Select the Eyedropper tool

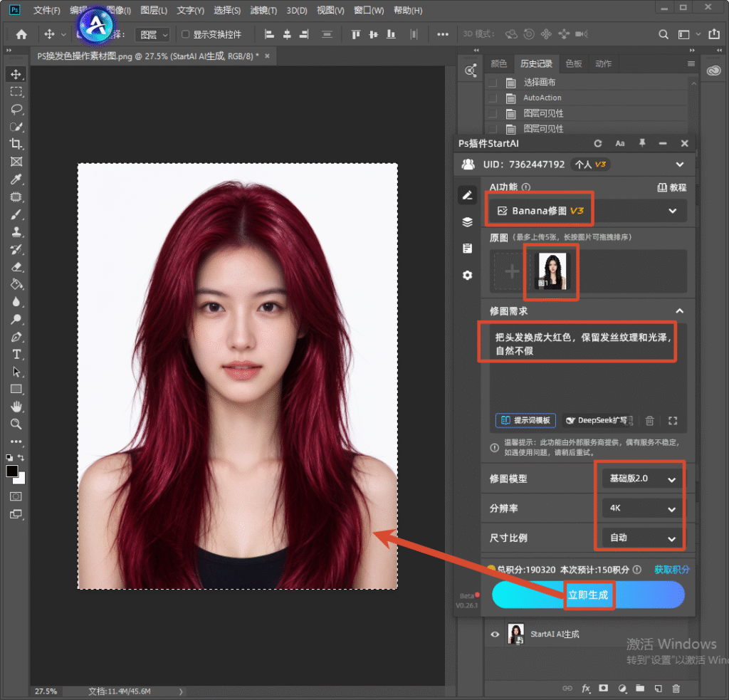(16, 179)
